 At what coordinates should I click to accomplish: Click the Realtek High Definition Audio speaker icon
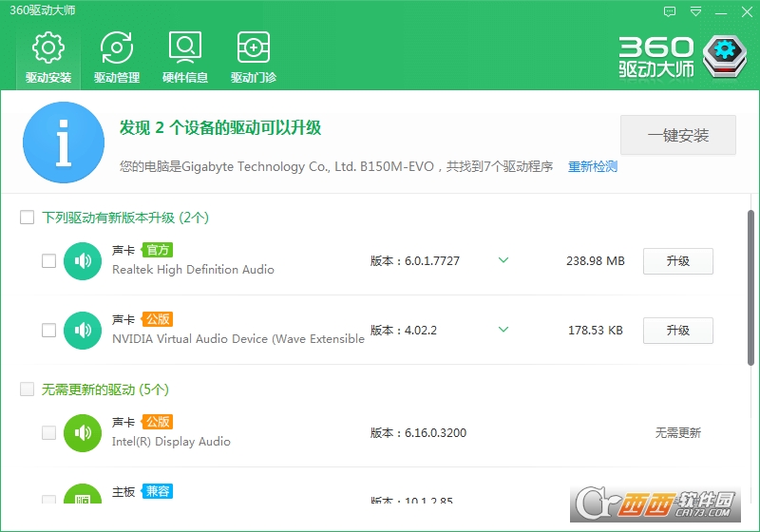coord(83,261)
